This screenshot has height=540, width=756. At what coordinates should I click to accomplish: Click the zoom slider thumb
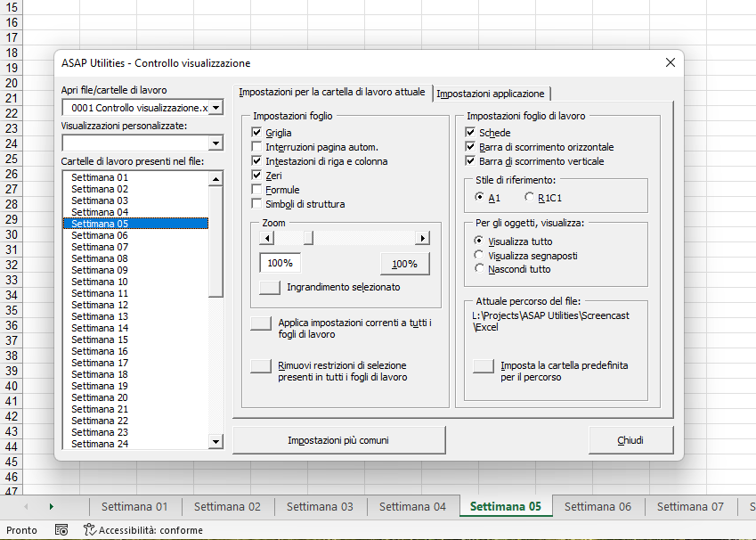coord(308,238)
